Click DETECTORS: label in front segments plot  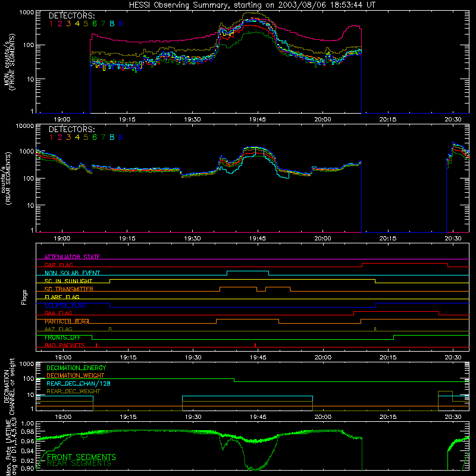[71, 15]
